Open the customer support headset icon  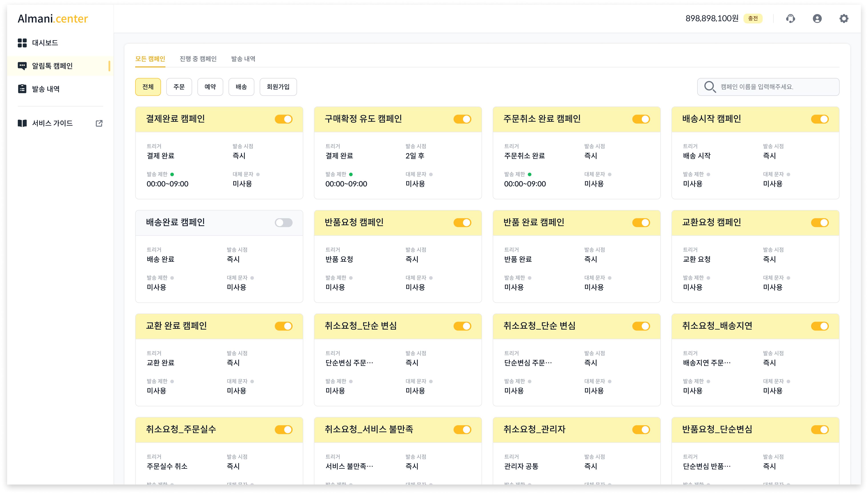pyautogui.click(x=790, y=18)
